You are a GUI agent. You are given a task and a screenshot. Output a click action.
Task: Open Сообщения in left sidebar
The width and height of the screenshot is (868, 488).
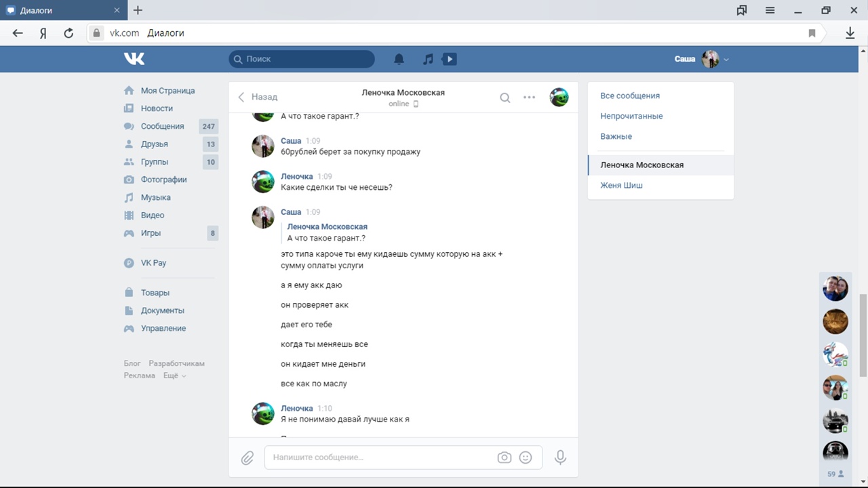pos(162,126)
